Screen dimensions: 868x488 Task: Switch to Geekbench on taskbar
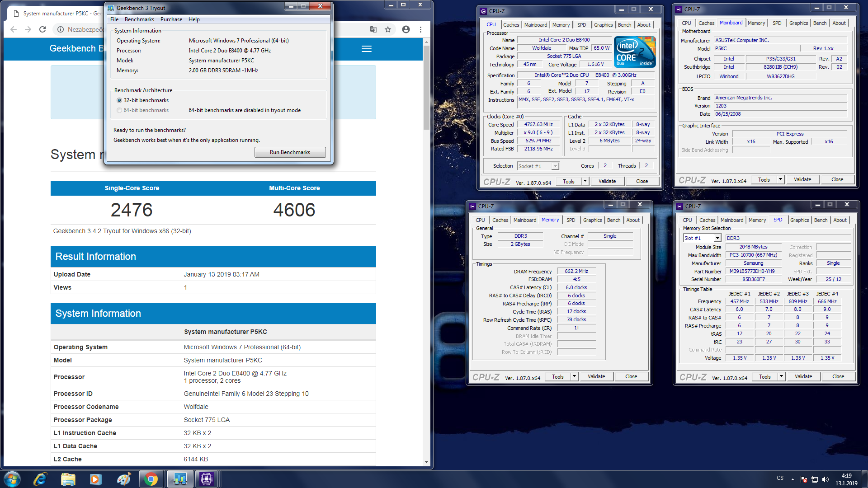point(180,479)
